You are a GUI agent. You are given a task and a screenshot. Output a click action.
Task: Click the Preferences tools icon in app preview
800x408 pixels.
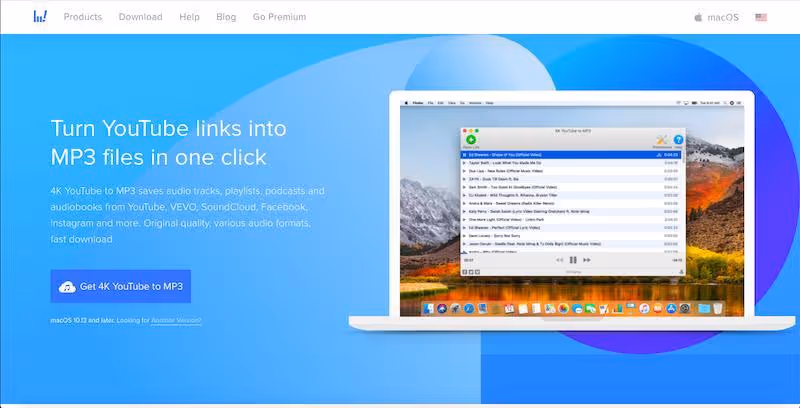(662, 140)
